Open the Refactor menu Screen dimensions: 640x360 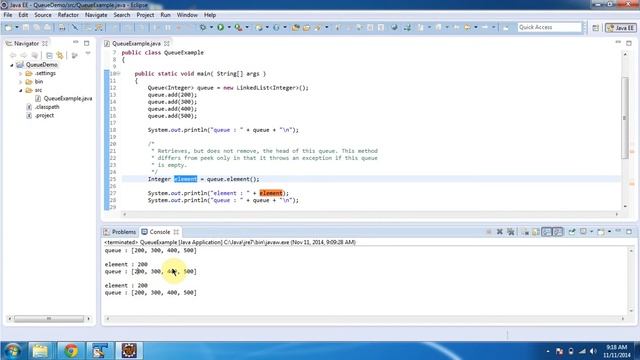click(68, 15)
